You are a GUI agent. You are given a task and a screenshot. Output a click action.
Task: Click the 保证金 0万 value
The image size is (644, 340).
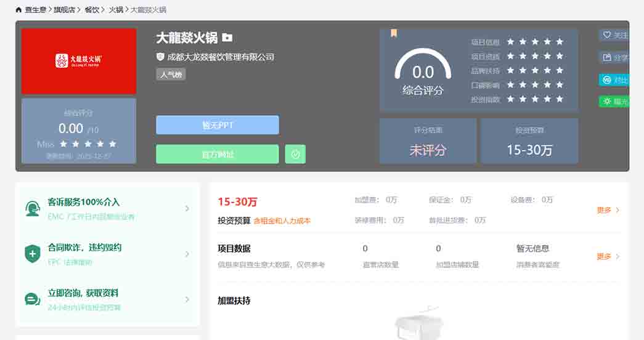[465, 200]
